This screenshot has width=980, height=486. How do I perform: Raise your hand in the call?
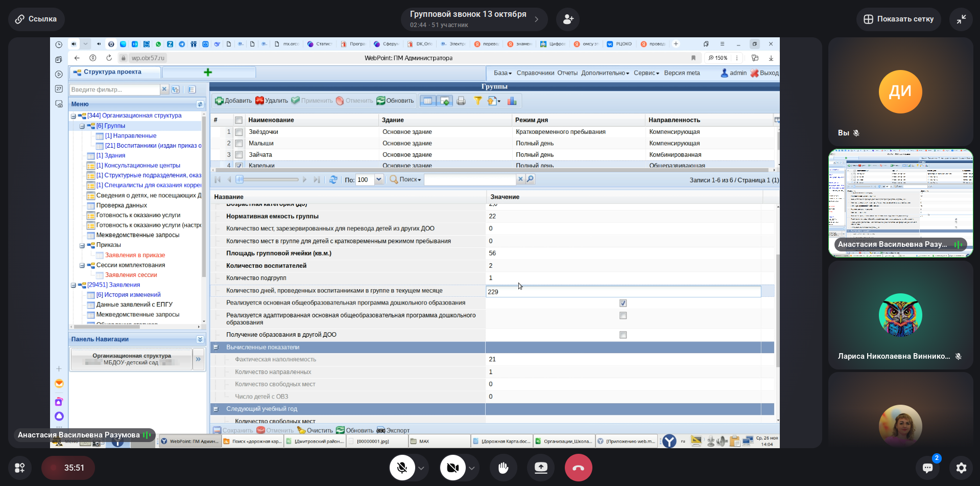coord(503,468)
